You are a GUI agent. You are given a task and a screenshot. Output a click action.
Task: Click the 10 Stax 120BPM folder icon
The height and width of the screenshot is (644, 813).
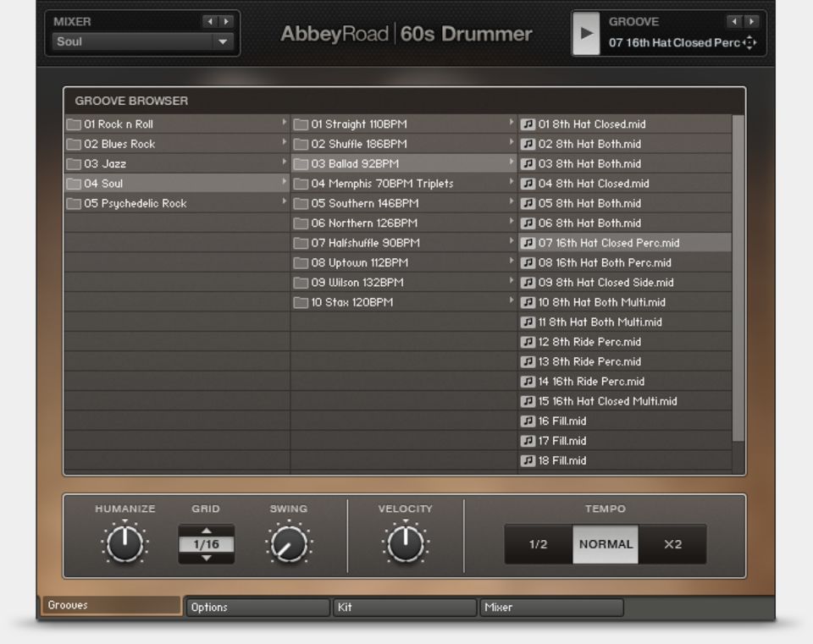(x=301, y=303)
